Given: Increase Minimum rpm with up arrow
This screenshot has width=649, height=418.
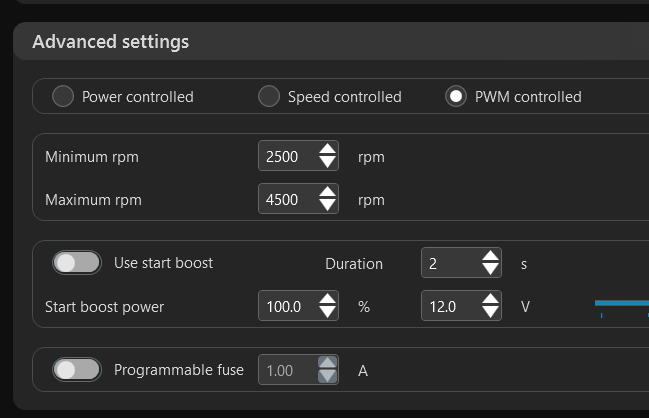Looking at the screenshot, I should (x=327, y=150).
